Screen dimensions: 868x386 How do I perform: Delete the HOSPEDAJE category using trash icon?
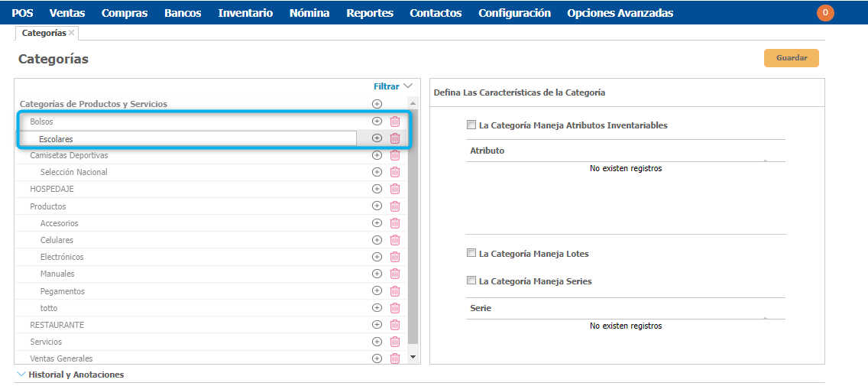(x=395, y=189)
